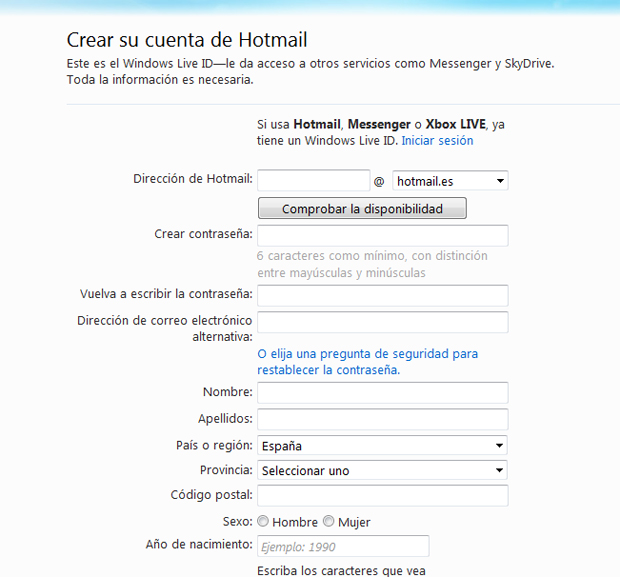The height and width of the screenshot is (577, 620).
Task: Focus the Apellidos input field
Action: coord(383,419)
